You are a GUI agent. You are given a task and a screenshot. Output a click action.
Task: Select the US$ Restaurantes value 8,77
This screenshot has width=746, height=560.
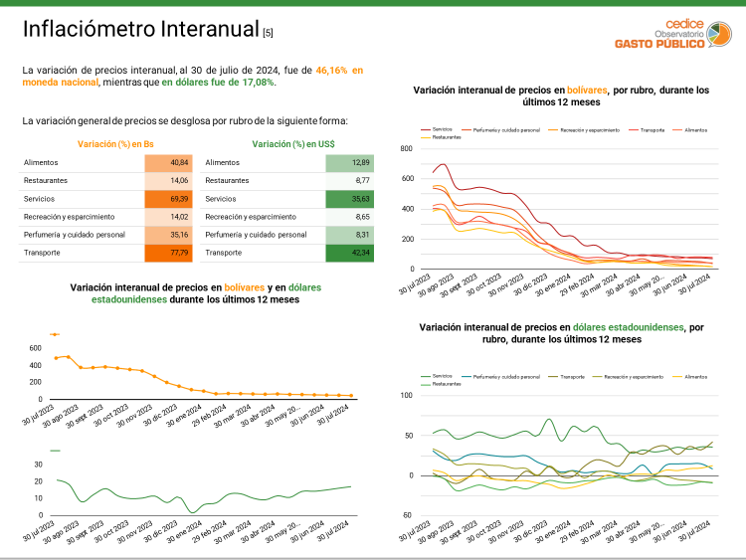point(350,181)
